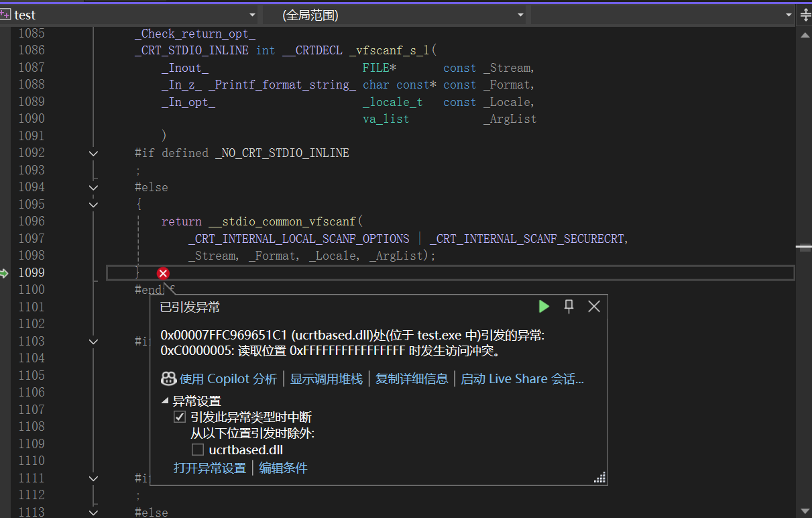Screen dimensions: 812x518
Task: Click 编辑条件 link
Action: coord(284,468)
